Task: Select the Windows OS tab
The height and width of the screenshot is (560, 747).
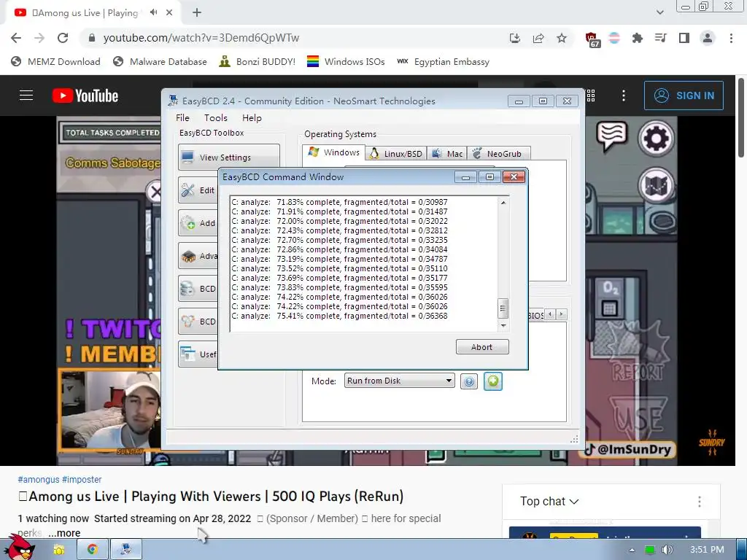Action: pyautogui.click(x=334, y=152)
